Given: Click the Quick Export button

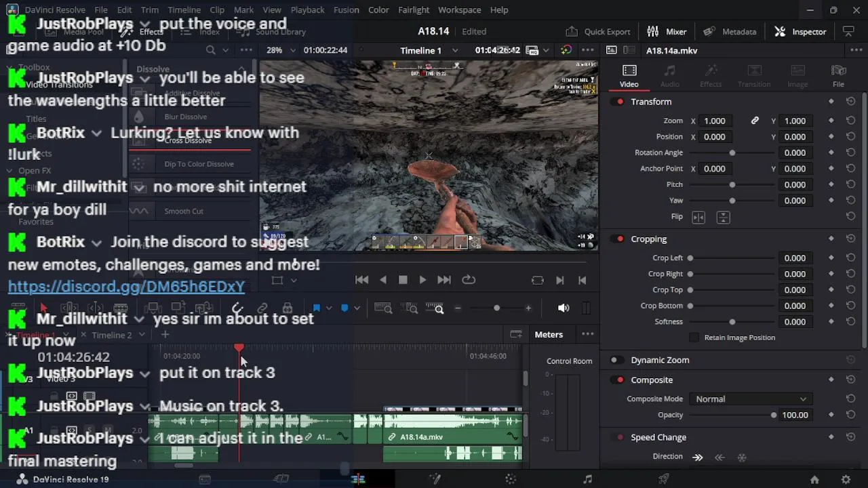Looking at the screenshot, I should coord(598,31).
